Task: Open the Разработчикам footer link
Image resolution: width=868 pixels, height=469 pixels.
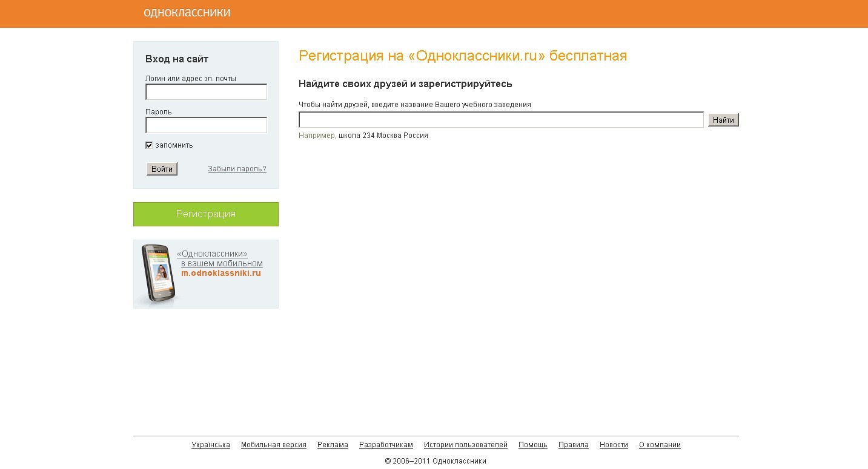Action: 386,445
